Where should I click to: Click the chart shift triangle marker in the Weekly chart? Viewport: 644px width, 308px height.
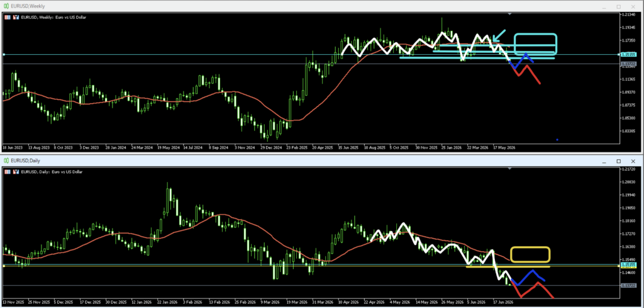point(509,14)
